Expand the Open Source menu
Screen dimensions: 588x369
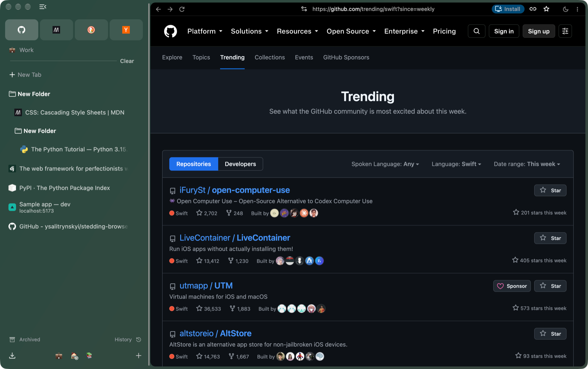[351, 31]
